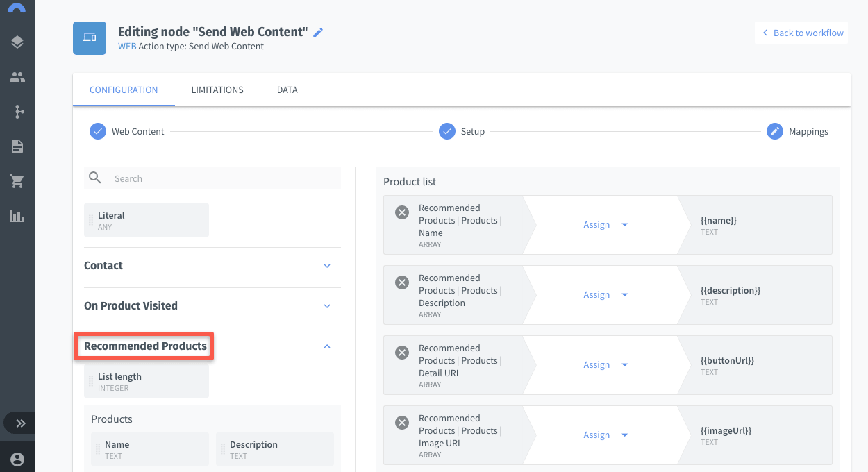Click the drag handle on the Literal chip

click(x=91, y=220)
